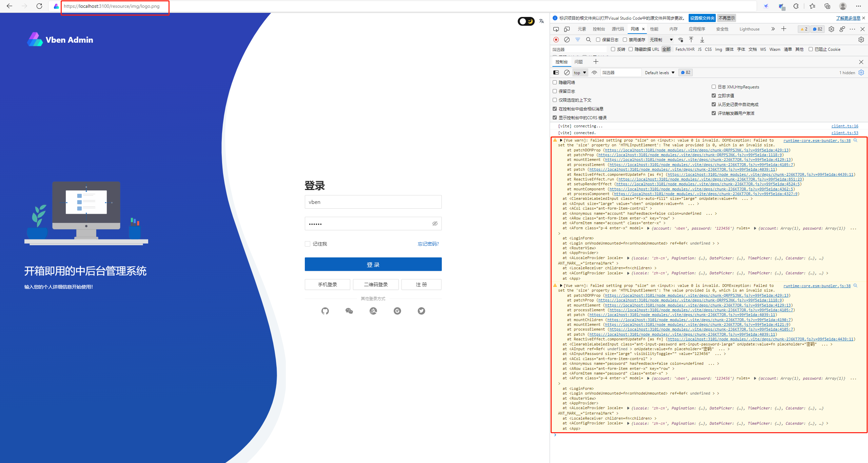Switch to the Lighthouse tab
This screenshot has height=463, width=868.
[749, 29]
